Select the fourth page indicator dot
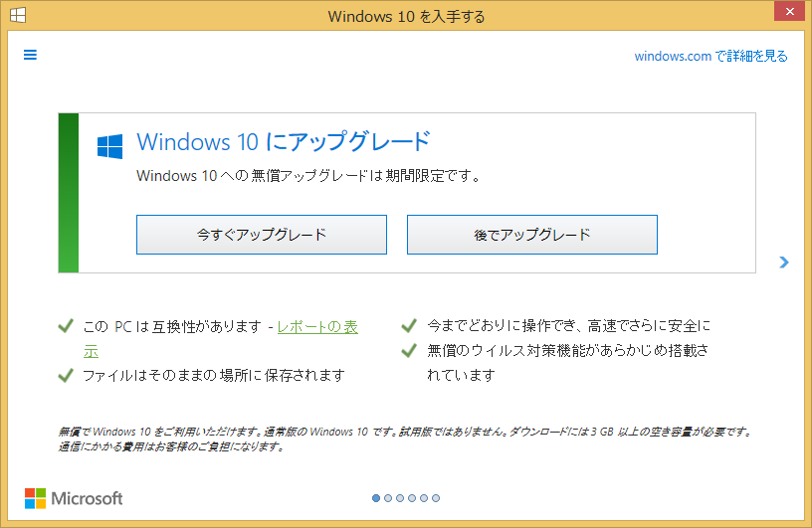This screenshot has height=528, width=812. [412, 498]
